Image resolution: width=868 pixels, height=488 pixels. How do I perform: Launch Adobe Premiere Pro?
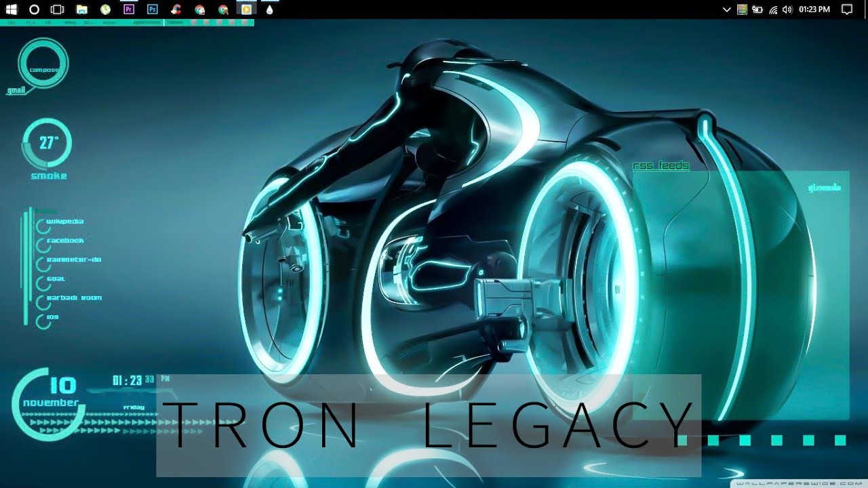coord(129,9)
